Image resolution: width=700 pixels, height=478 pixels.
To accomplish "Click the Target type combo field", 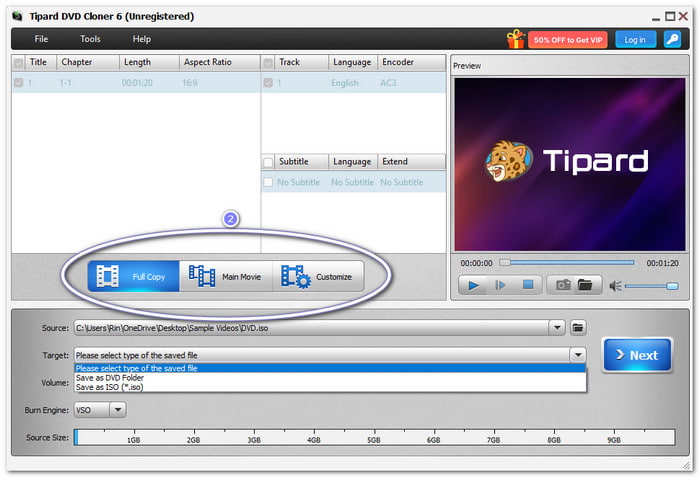I will coord(322,355).
